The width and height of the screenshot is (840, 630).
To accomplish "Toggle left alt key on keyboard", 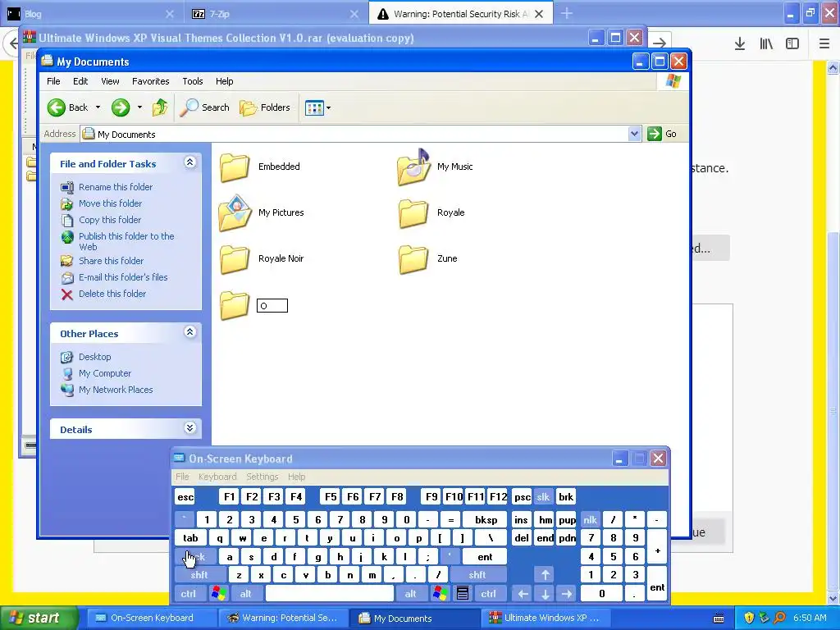I will coord(246,594).
